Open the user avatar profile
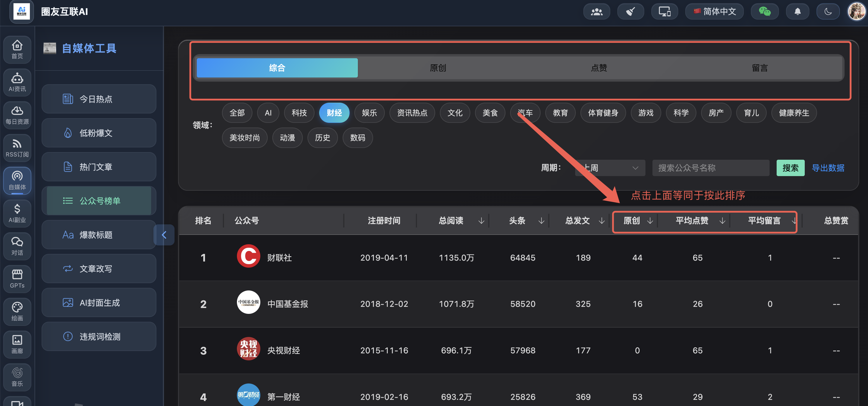 coord(856,12)
